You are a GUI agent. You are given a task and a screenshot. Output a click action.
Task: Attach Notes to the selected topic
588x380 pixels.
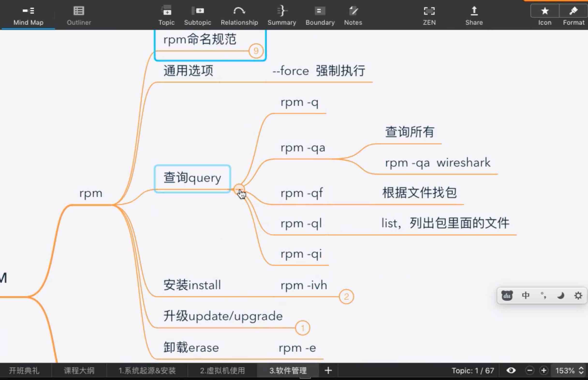pyautogui.click(x=353, y=15)
